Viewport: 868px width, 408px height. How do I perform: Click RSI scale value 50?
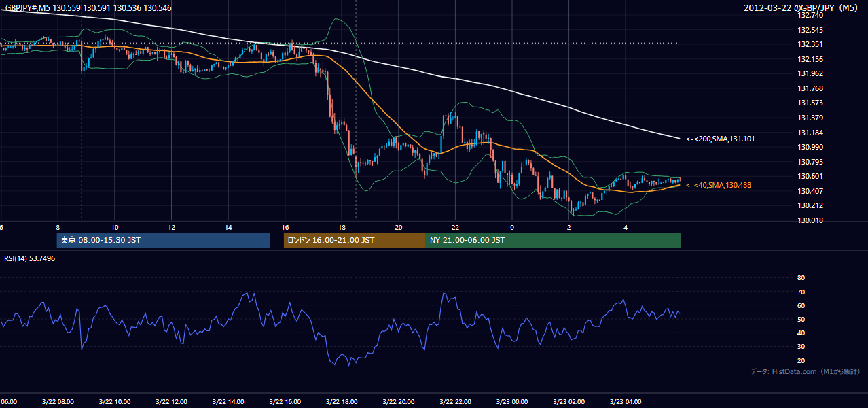point(801,319)
